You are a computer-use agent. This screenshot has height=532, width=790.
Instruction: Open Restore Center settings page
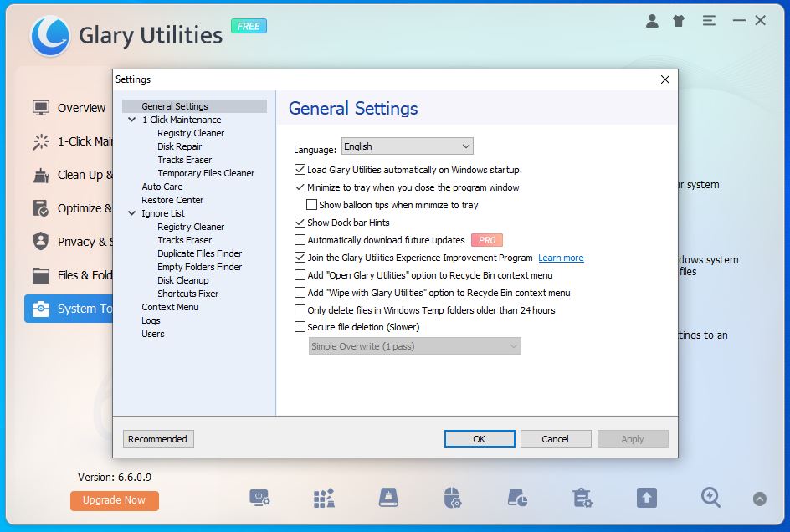coord(172,200)
